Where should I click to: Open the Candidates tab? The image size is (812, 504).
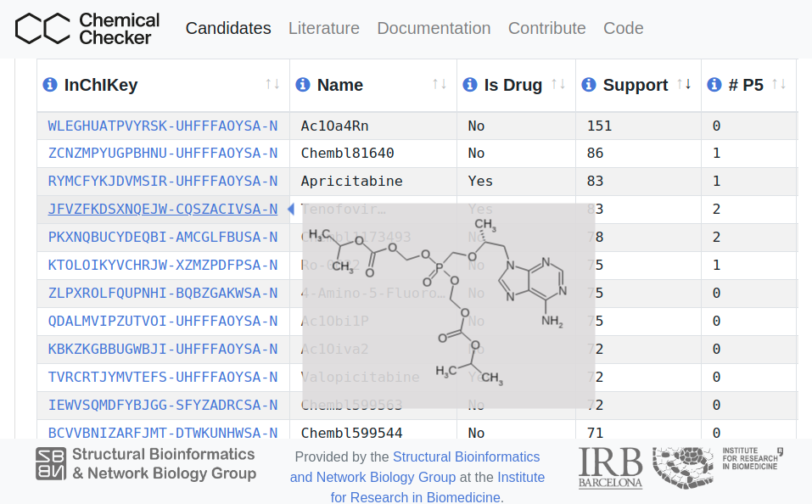pyautogui.click(x=228, y=28)
